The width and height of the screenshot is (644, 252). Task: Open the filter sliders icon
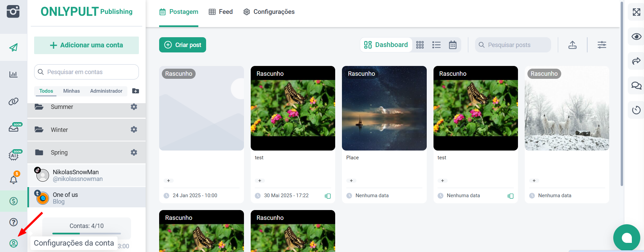pyautogui.click(x=602, y=45)
